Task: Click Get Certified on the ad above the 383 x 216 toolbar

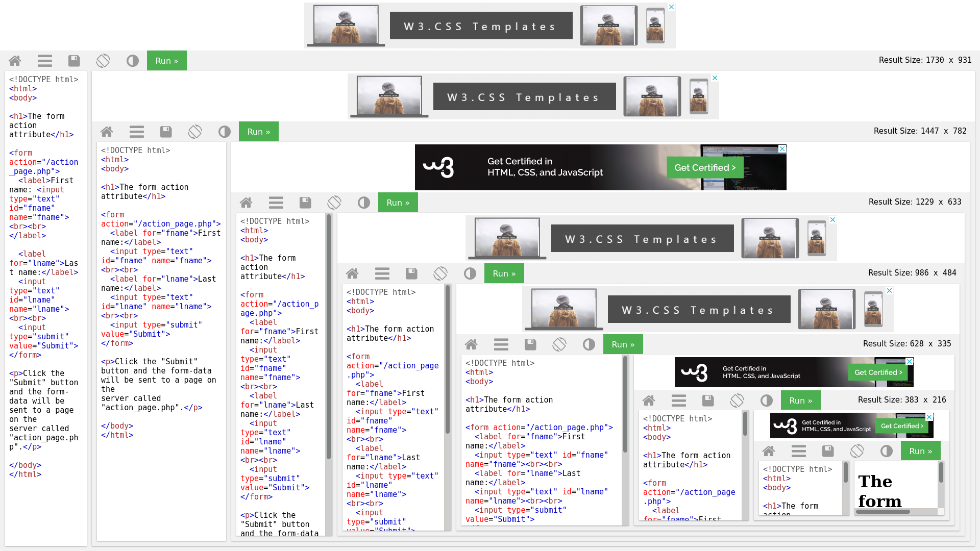Action: click(x=878, y=372)
